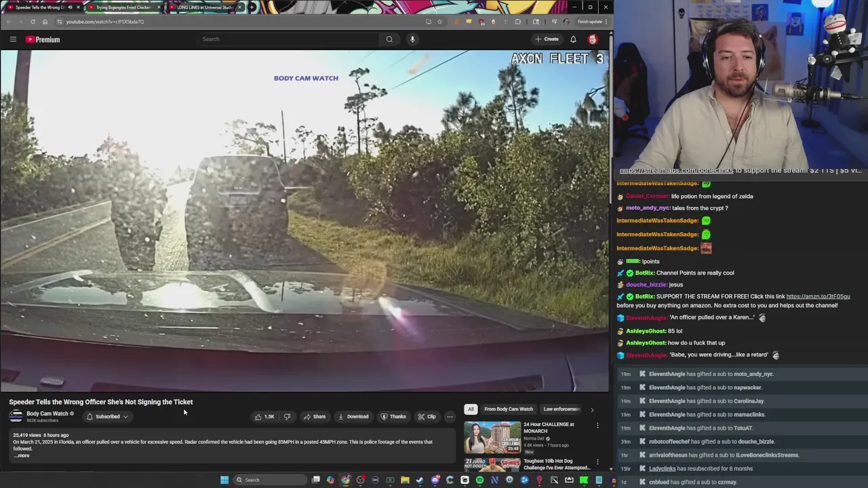Click the browser back arrow
The width and height of the screenshot is (868, 488).
[9, 22]
